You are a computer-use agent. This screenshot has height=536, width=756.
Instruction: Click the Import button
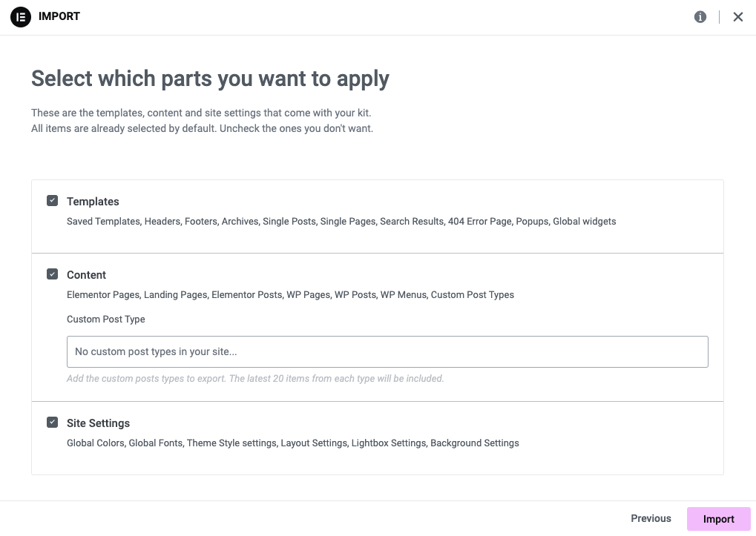(718, 519)
